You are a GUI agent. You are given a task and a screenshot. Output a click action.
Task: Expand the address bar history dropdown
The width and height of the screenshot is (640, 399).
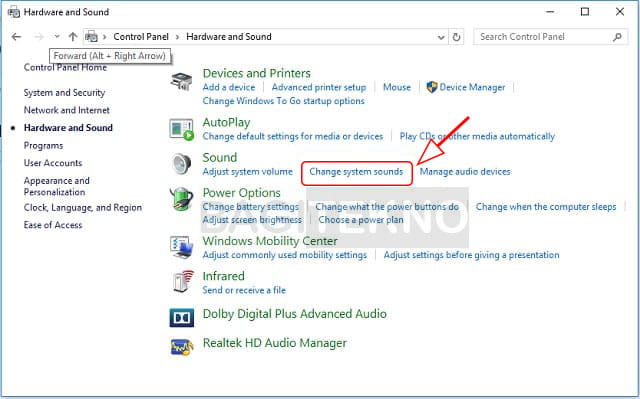point(441,37)
